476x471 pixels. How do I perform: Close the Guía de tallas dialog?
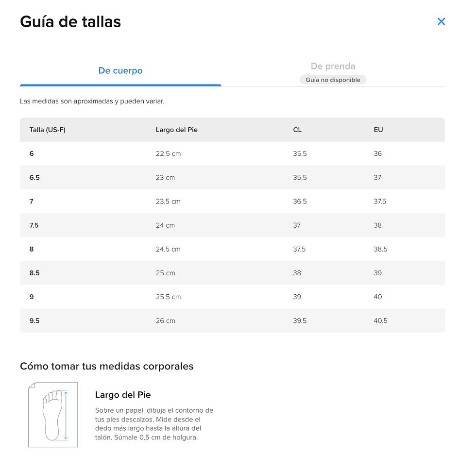click(441, 21)
